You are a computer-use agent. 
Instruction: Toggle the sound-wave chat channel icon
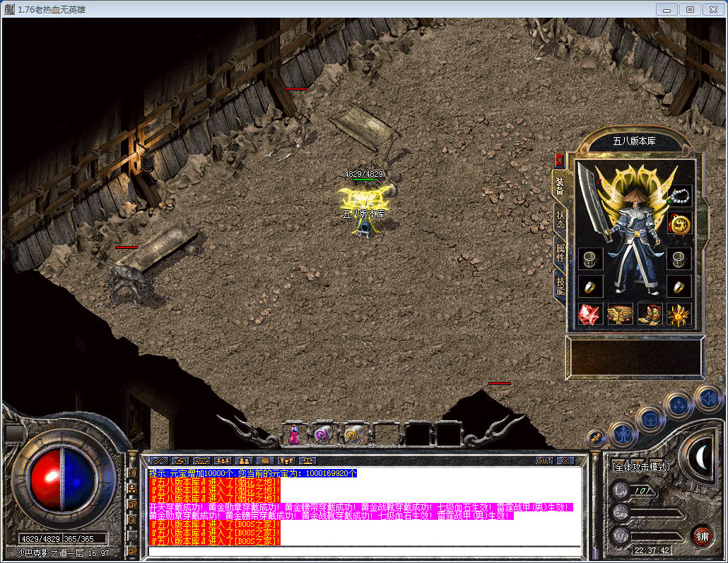pyautogui.click(x=132, y=473)
